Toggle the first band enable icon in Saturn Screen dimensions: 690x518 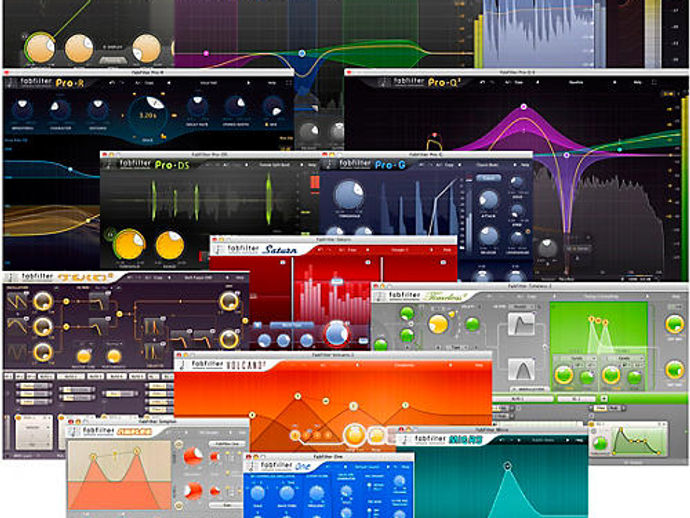coord(282,262)
